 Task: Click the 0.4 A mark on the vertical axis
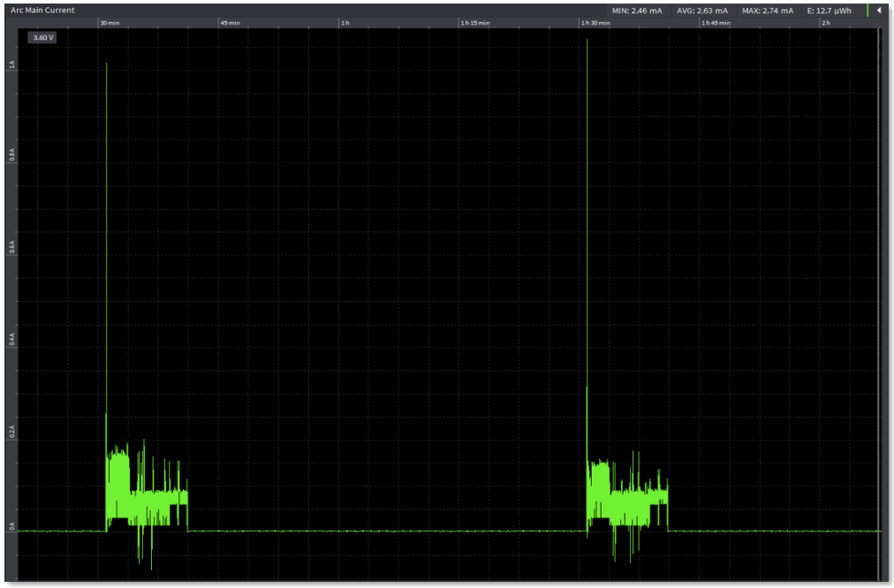click(x=10, y=336)
